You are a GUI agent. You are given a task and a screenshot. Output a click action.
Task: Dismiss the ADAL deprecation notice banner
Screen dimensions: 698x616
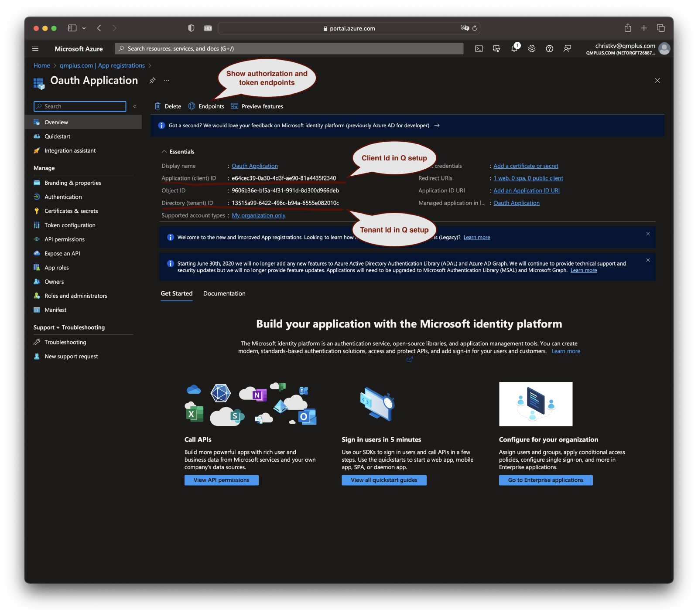click(648, 260)
